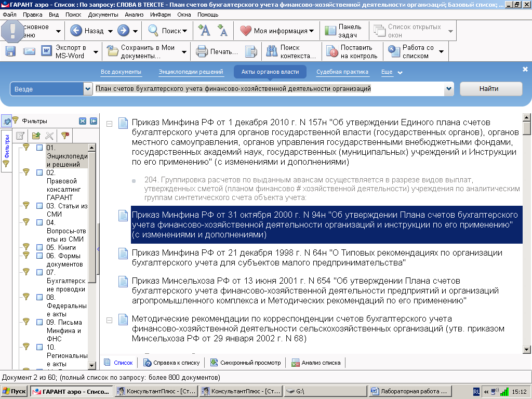The height and width of the screenshot is (399, 532).
Task: Click the edit filter icon in the Фильтры panel
Action: 20,136
